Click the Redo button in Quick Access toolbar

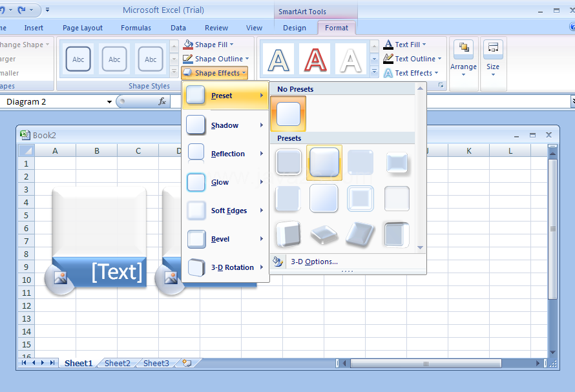click(22, 10)
